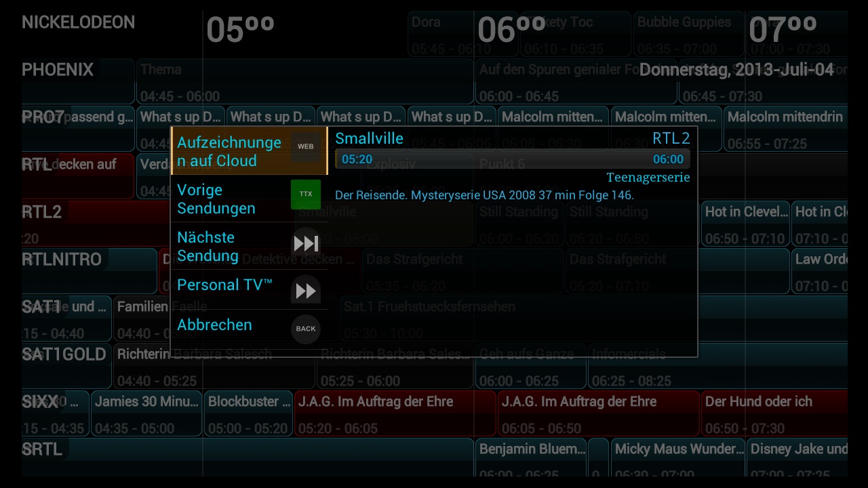Open Thema programme on PHOENIX
Screen dimensions: 868x488
click(304, 81)
